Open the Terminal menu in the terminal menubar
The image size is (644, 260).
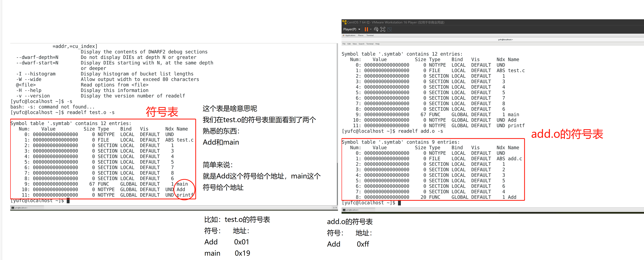tap(370, 44)
